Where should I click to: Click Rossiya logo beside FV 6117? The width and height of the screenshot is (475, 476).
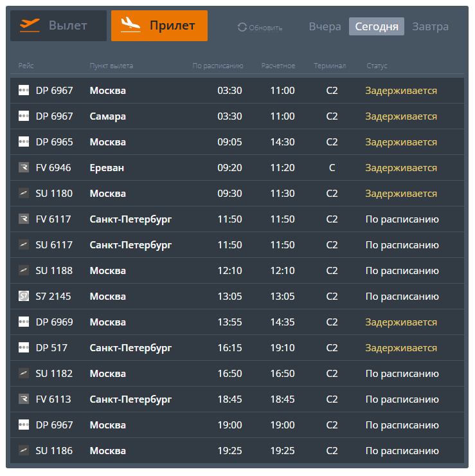coord(24,219)
